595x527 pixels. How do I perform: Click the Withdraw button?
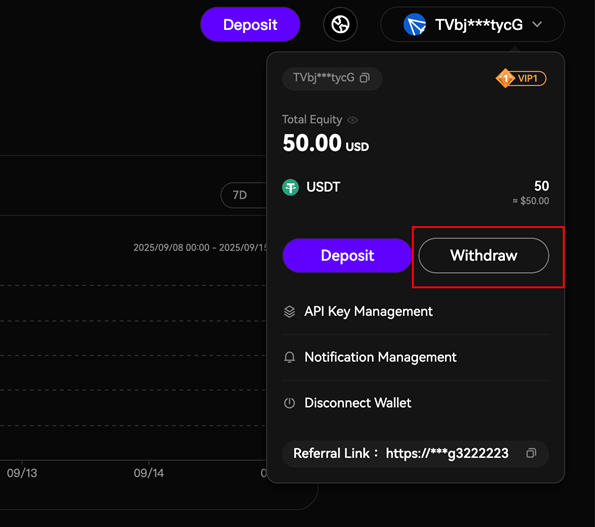(483, 256)
